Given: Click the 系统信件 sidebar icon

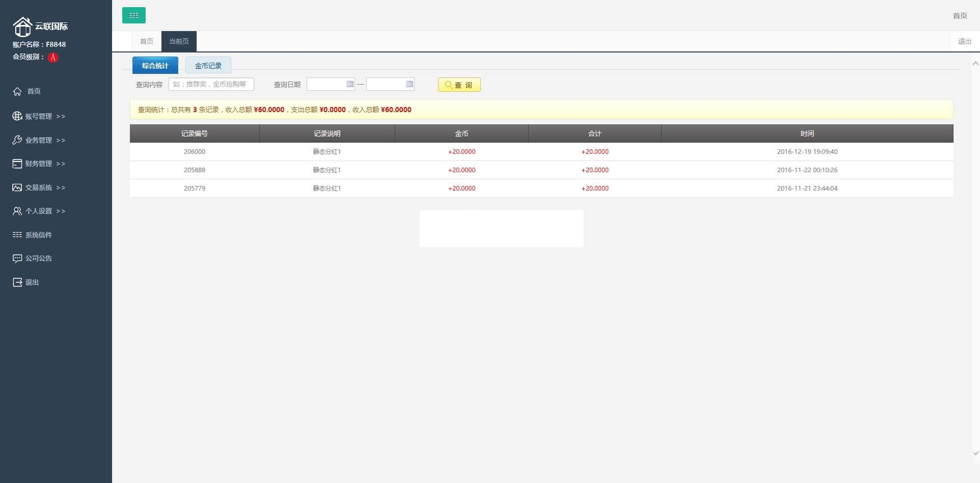Looking at the screenshot, I should 17,235.
